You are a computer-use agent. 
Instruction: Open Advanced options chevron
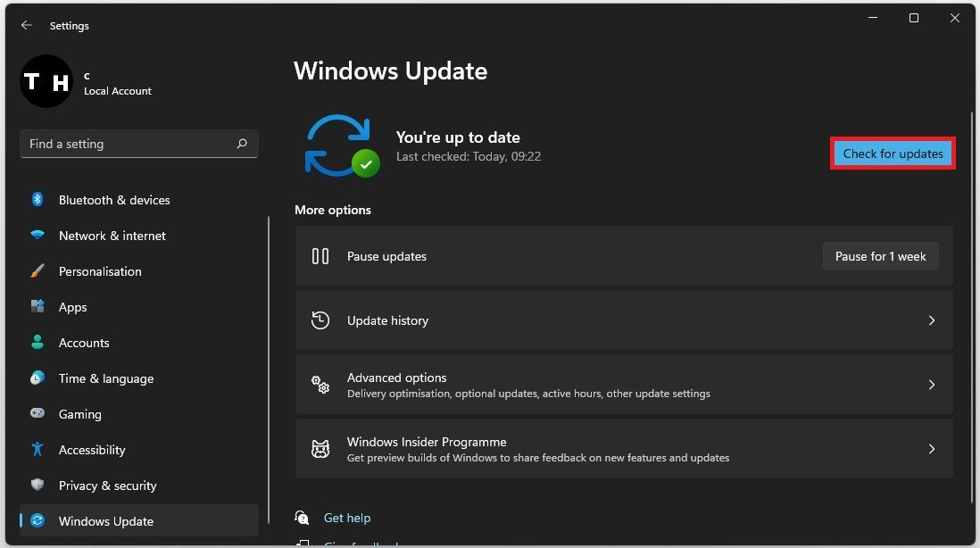[x=931, y=385]
